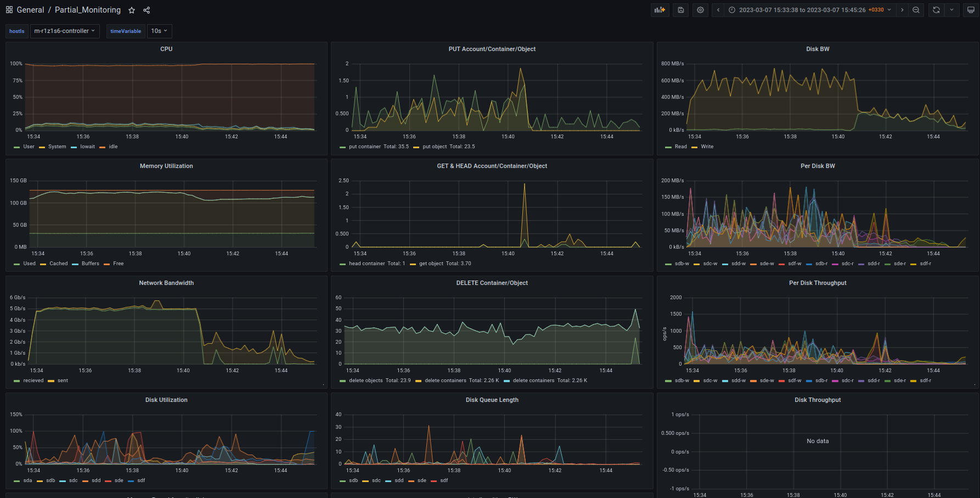Open dashboard settings gear
Viewport: 980px width, 498px height.
click(700, 10)
